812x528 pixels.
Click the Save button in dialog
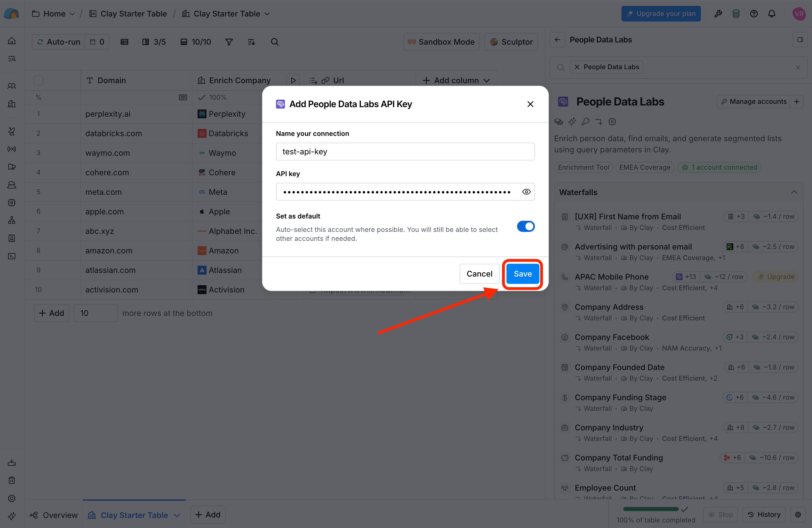pos(522,274)
